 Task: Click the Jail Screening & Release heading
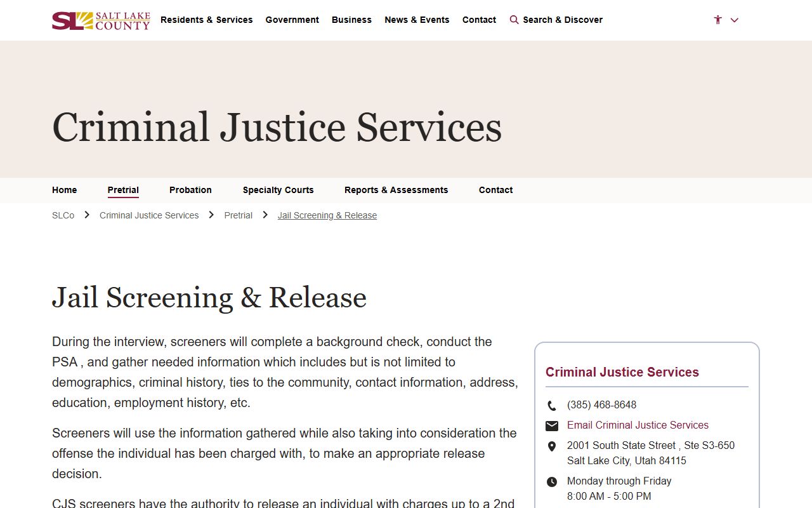(209, 297)
